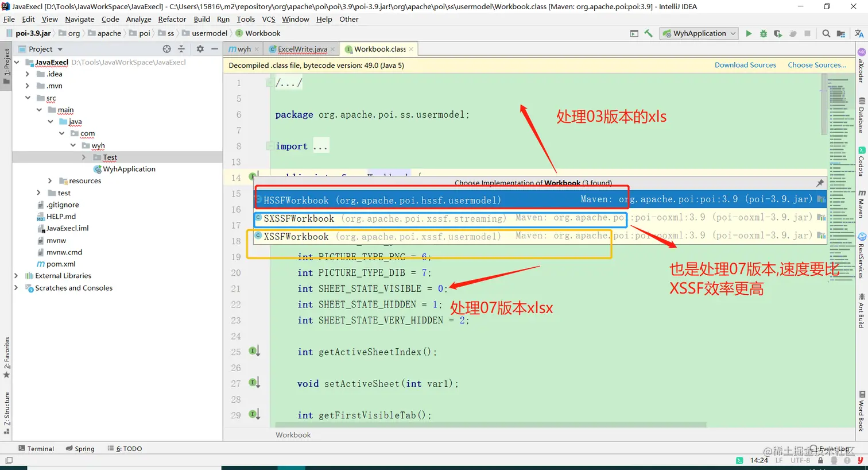Expand External Libraries node
This screenshot has height=470, width=868.
16,276
